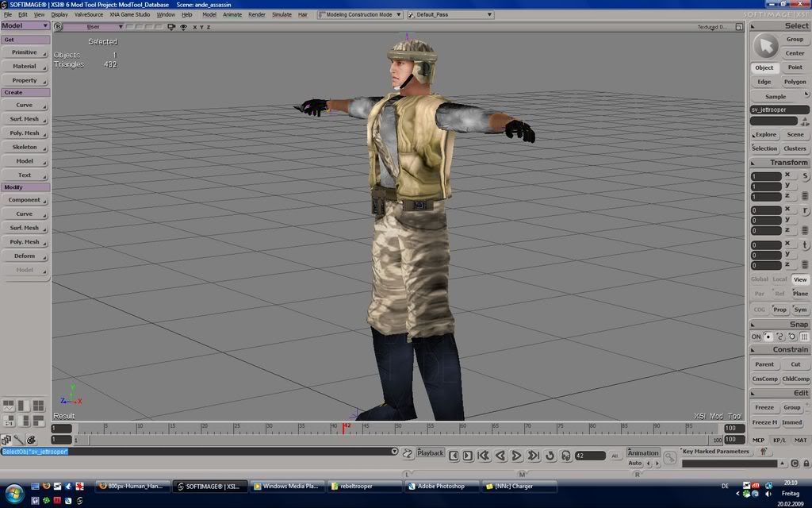Image resolution: width=812 pixels, height=508 pixels.
Task: Open the Deform menu button
Action: (25, 256)
